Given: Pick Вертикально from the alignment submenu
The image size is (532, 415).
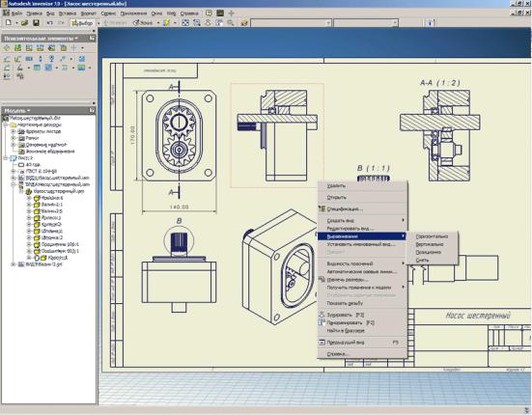Looking at the screenshot, I should click(x=432, y=244).
